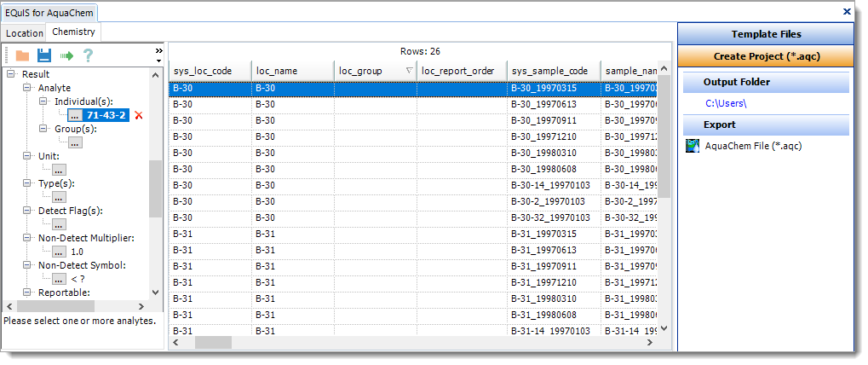Open toolbar overflow chevron options
This screenshot has width=868, height=365.
159,55
